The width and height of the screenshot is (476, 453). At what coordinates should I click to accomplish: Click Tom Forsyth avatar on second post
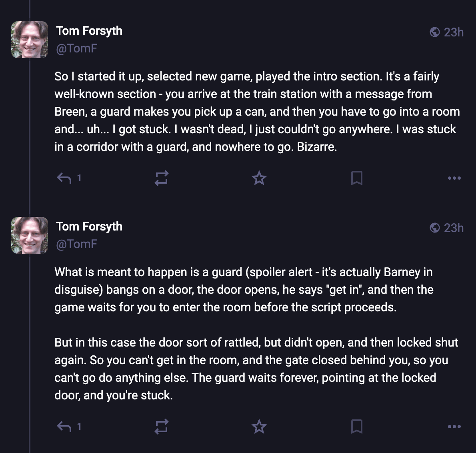coord(30,235)
